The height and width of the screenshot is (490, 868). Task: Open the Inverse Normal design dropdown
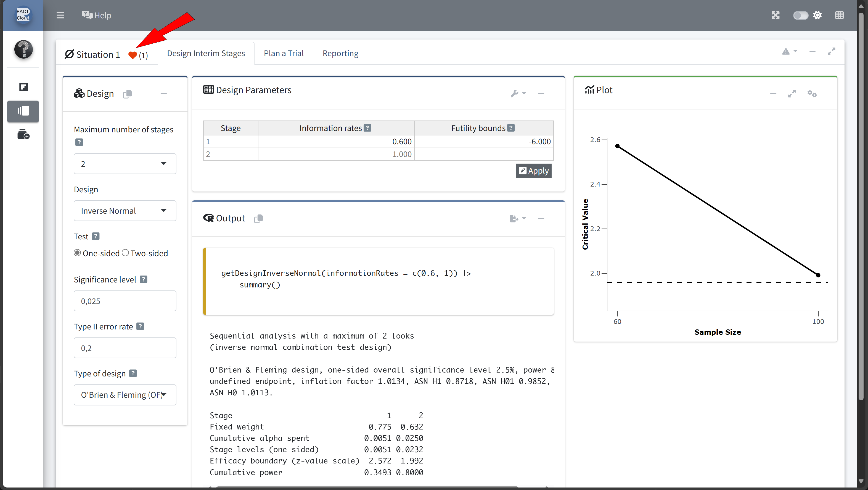(125, 211)
